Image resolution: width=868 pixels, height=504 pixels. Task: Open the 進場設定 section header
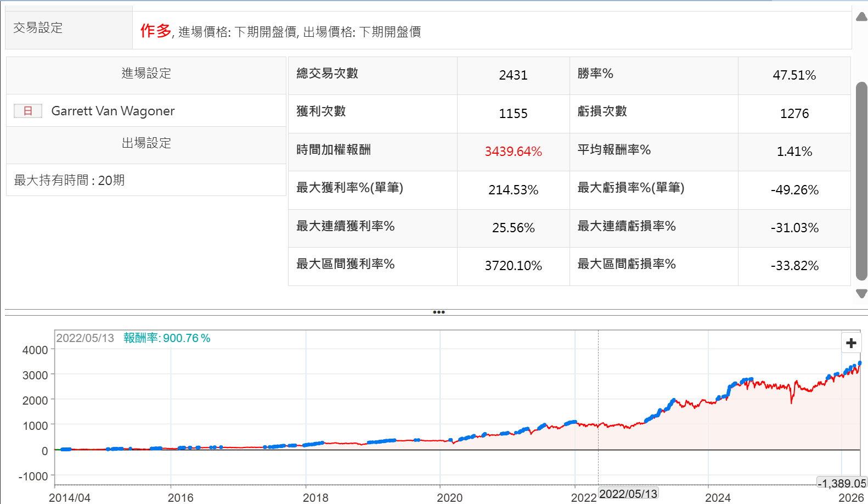point(146,74)
